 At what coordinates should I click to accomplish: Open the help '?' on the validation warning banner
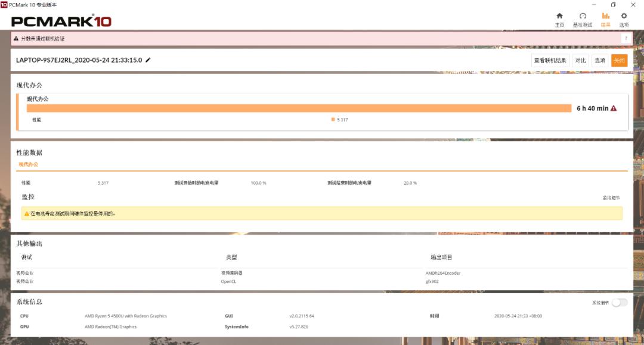tap(626, 37)
